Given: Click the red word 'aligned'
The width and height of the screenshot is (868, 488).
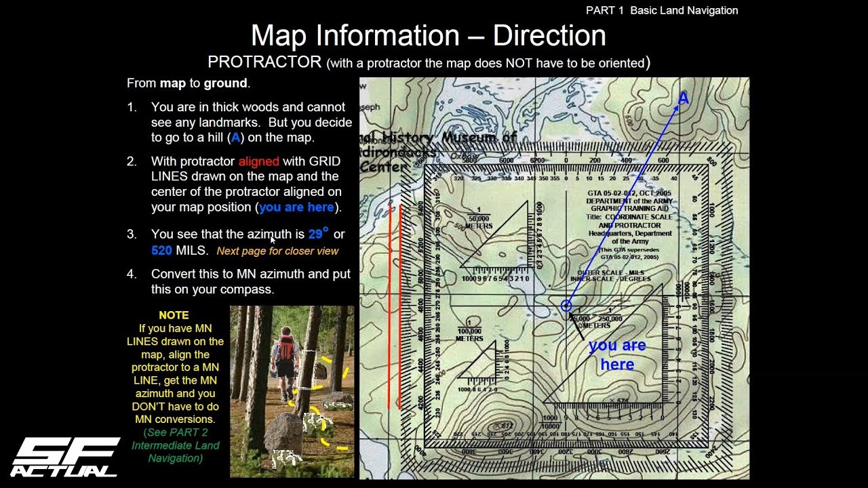Looking at the screenshot, I should (x=258, y=161).
